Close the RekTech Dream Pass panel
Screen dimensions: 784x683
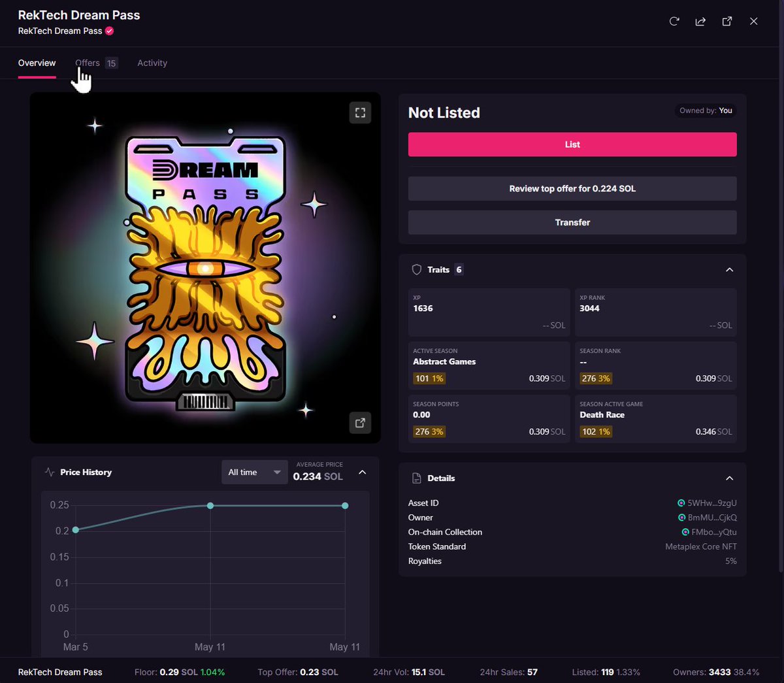pyautogui.click(x=753, y=22)
